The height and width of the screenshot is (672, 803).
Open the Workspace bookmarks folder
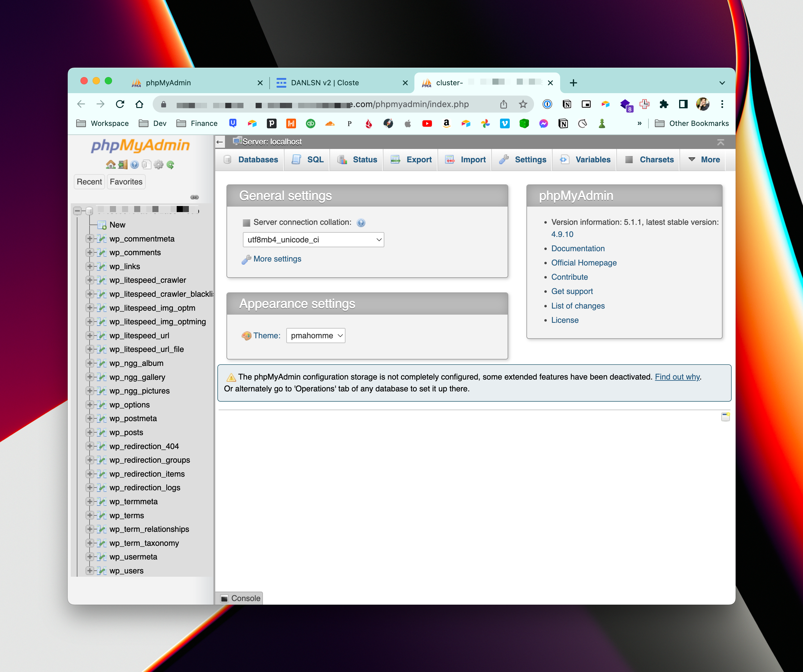[103, 123]
